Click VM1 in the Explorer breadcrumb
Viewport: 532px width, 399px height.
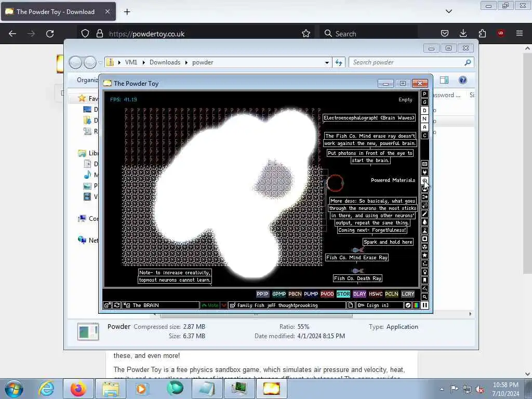click(131, 62)
